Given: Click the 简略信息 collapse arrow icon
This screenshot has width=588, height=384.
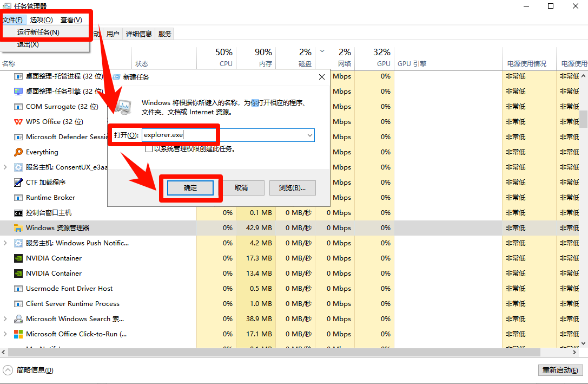Looking at the screenshot, I should [8, 370].
